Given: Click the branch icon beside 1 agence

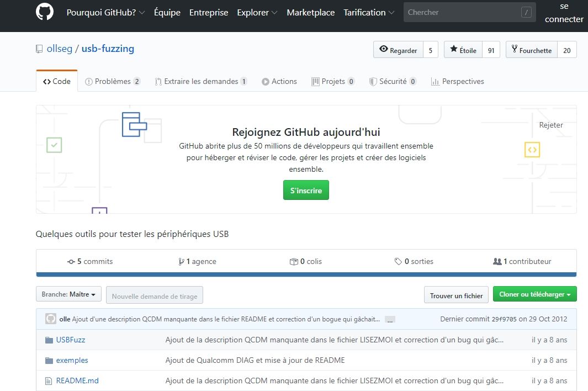Looking at the screenshot, I should click(182, 262).
